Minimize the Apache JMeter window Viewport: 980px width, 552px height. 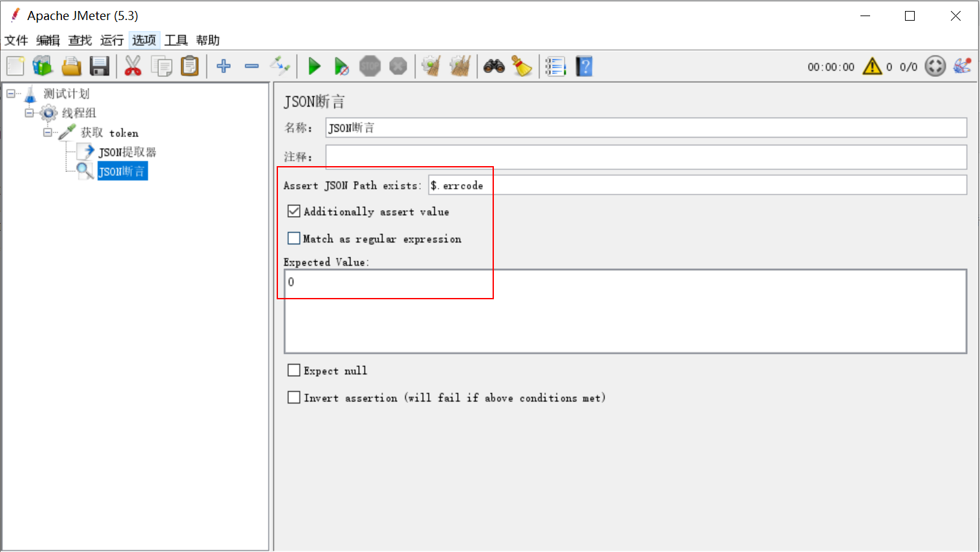point(866,16)
